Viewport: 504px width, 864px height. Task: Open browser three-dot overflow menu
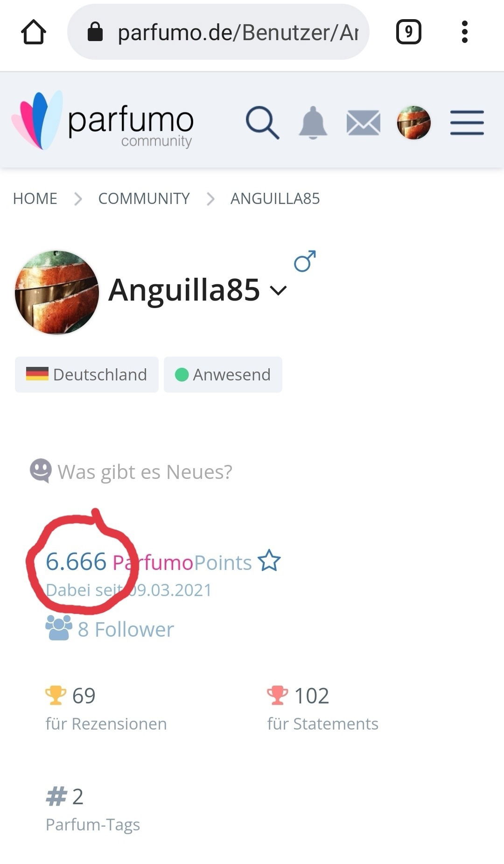pyautogui.click(x=464, y=32)
